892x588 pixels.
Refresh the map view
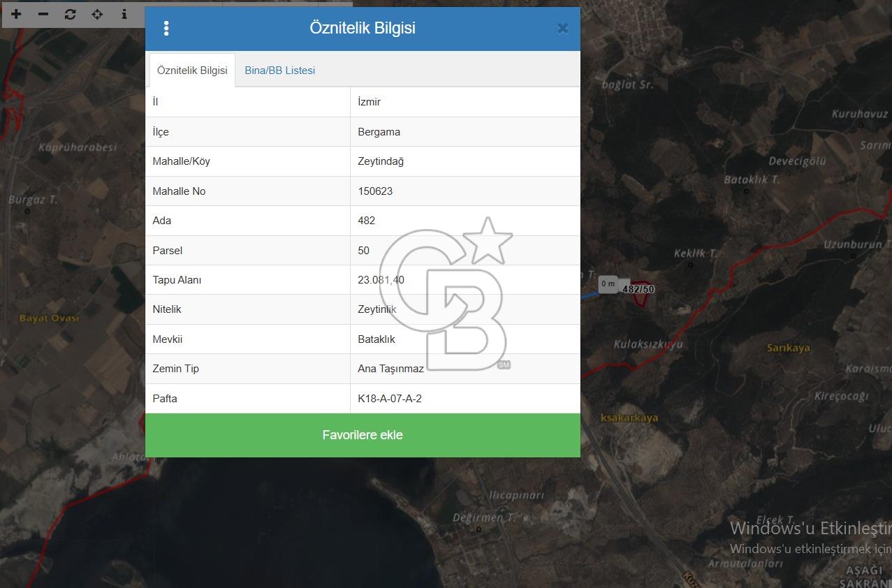[70, 14]
